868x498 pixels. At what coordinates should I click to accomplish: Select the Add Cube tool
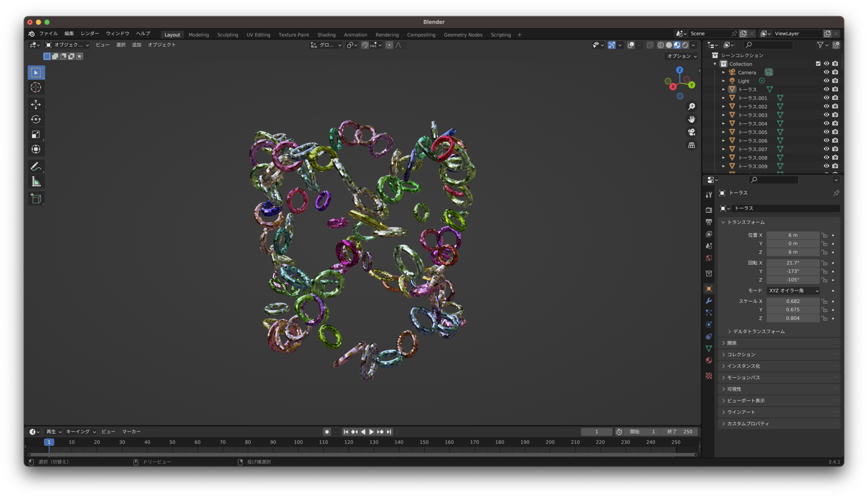pos(36,198)
